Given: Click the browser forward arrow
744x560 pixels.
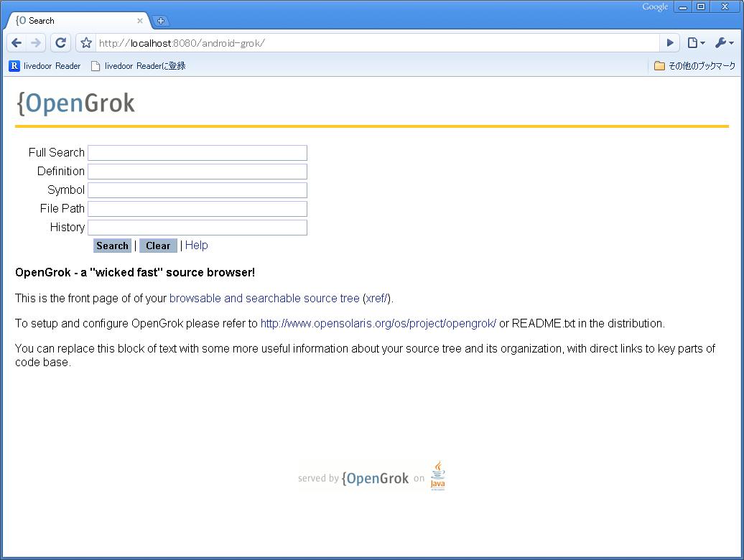Looking at the screenshot, I should point(36,43).
